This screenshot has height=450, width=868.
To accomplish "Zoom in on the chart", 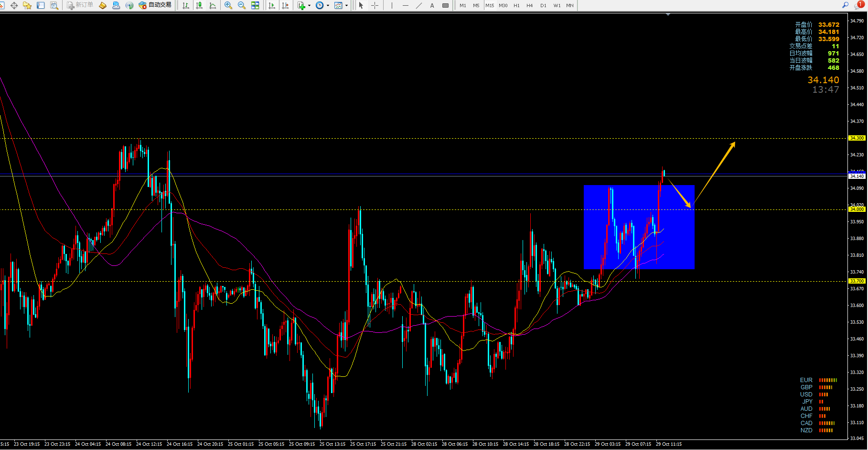I will click(228, 5).
